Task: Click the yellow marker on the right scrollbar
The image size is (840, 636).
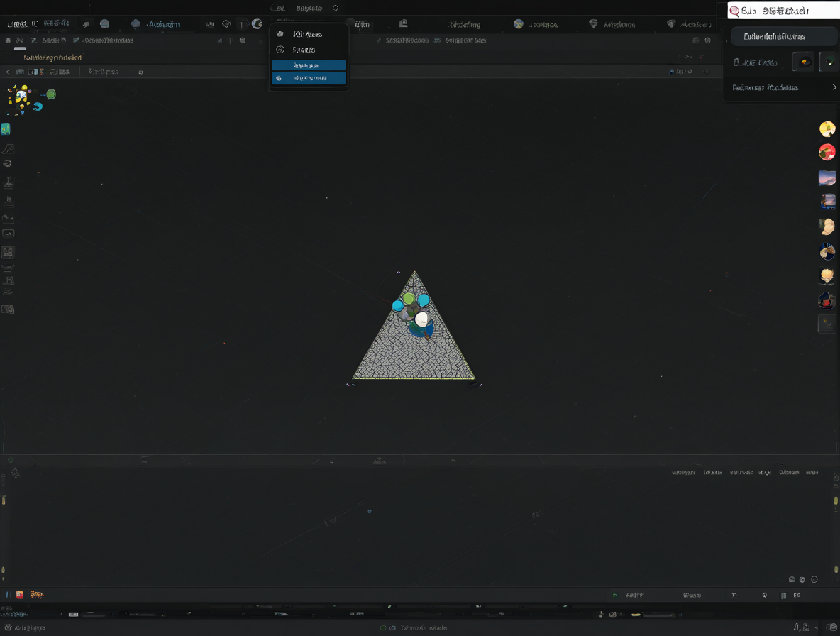Action: coord(836,500)
